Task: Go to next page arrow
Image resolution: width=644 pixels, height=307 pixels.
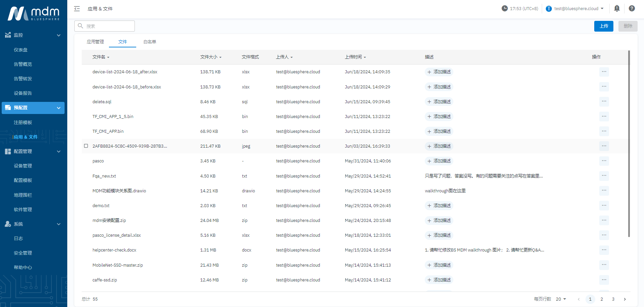Action: click(624, 299)
